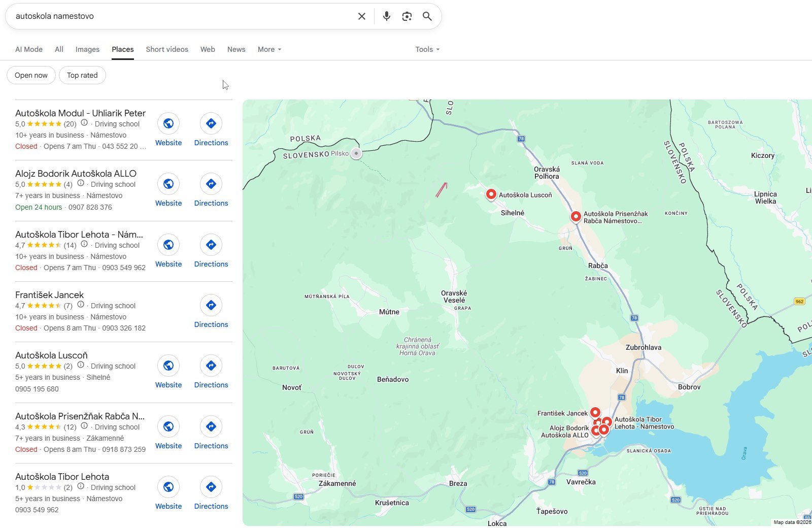Screen dimensions: 812x528
Task: Get Directions to Autoškola Prisenžňak Rabča
Action: pyautogui.click(x=211, y=433)
